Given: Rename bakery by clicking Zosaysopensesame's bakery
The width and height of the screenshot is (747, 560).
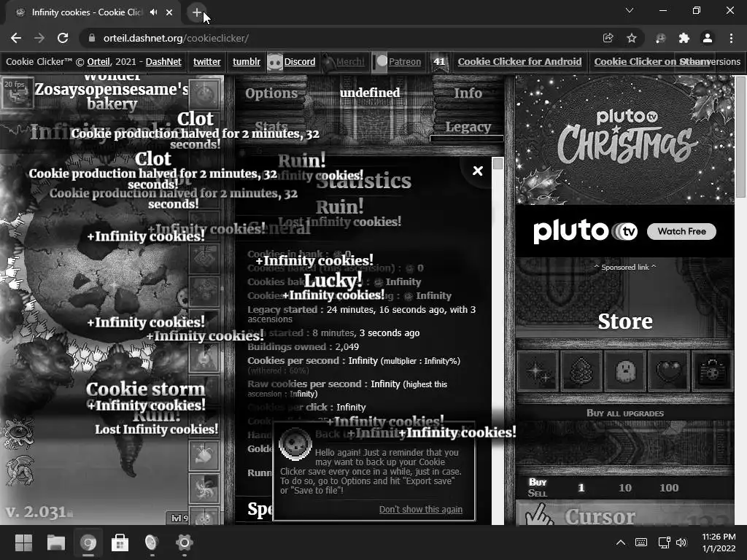Looking at the screenshot, I should point(112,96).
